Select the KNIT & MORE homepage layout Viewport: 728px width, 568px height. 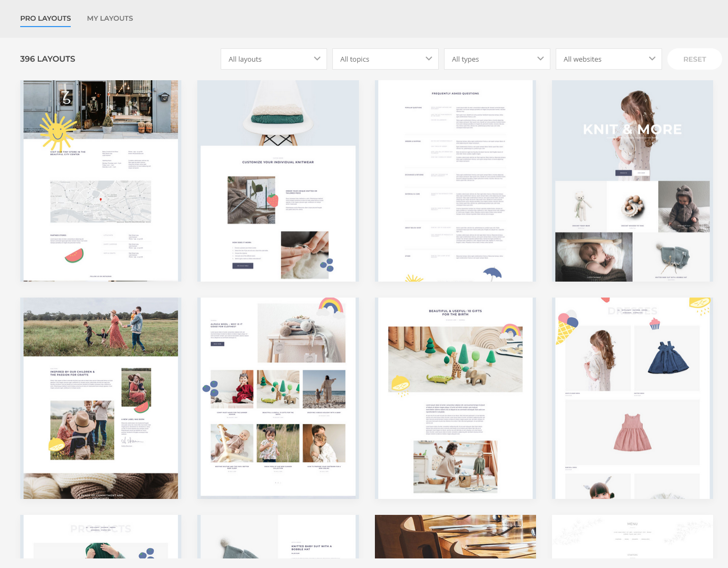tap(632, 181)
